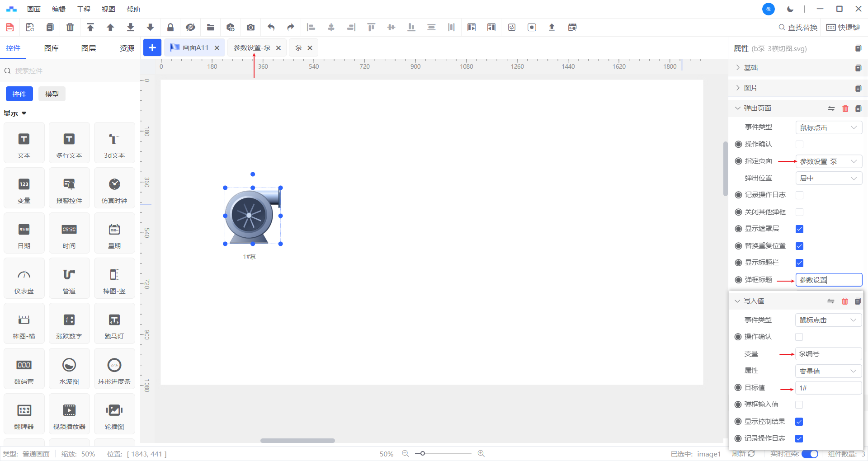Click the trash delete icon in toolbar
868x461 pixels.
pyautogui.click(x=70, y=28)
